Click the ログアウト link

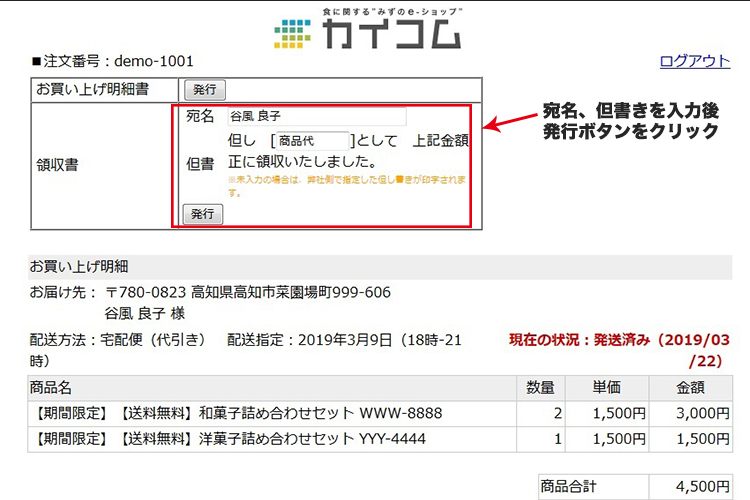tap(695, 61)
